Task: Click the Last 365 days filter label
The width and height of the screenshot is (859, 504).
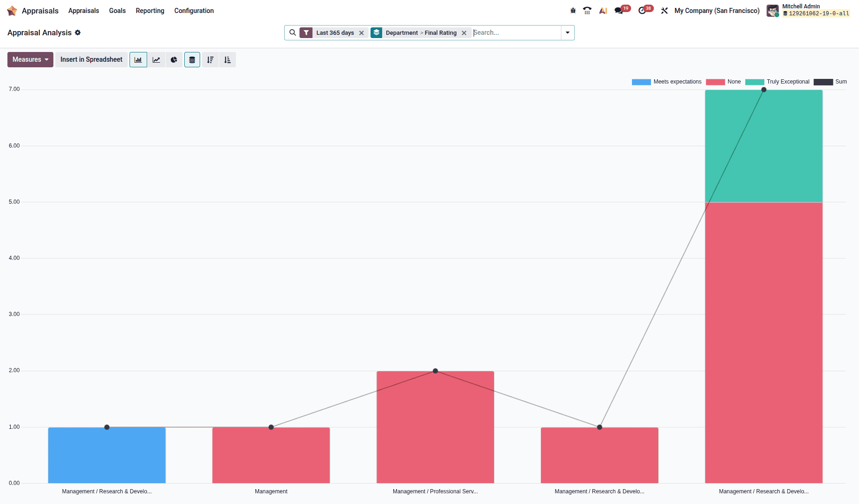Action: (335, 33)
